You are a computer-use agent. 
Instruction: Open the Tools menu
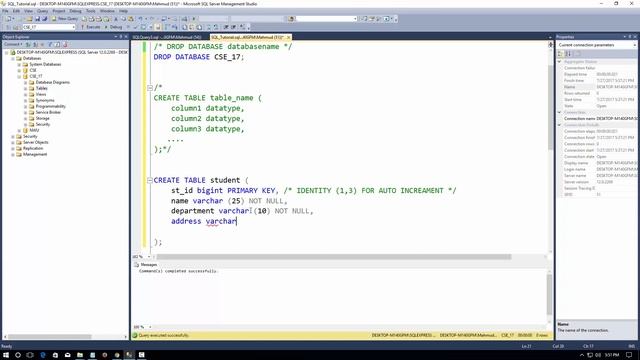91,11
